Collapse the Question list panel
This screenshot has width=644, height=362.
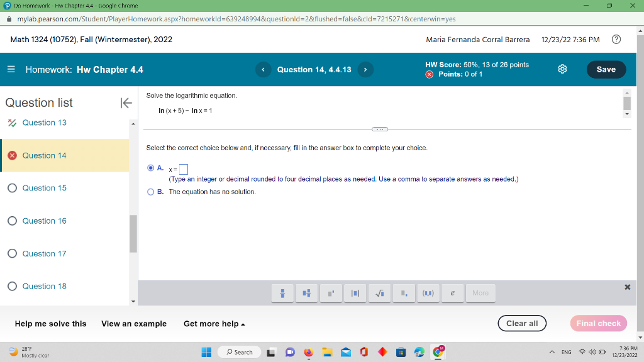coord(126,102)
